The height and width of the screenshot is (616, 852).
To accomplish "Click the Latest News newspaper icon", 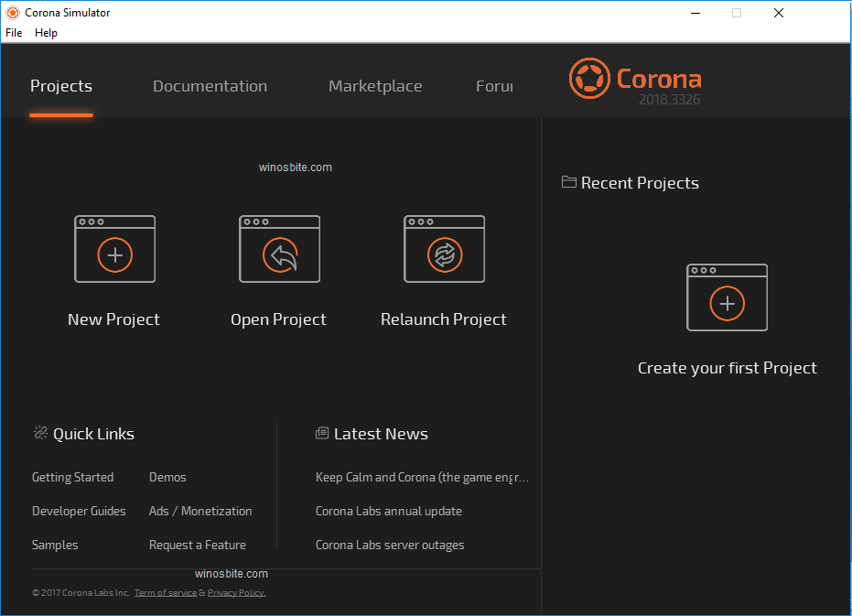I will [x=322, y=433].
